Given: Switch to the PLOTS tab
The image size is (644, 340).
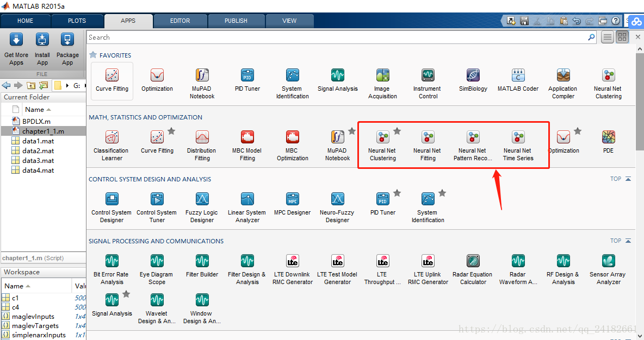Looking at the screenshot, I should tap(77, 21).
